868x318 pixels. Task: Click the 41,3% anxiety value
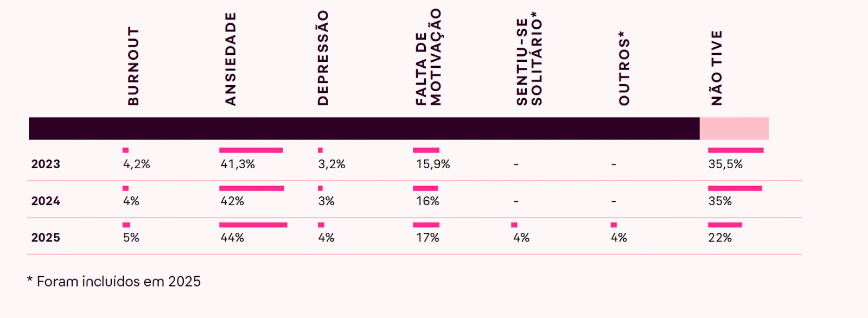pos(238,164)
